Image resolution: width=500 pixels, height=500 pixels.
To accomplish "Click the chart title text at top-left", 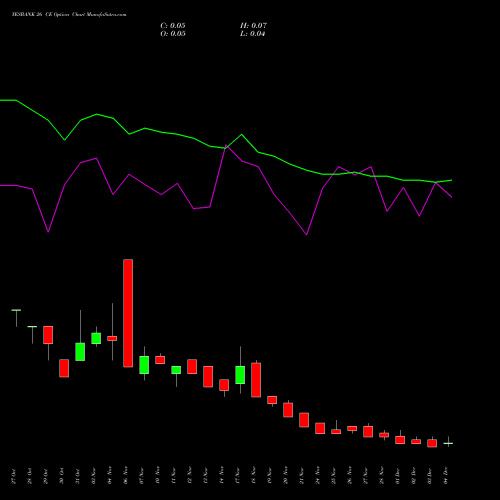I will (x=69, y=15).
